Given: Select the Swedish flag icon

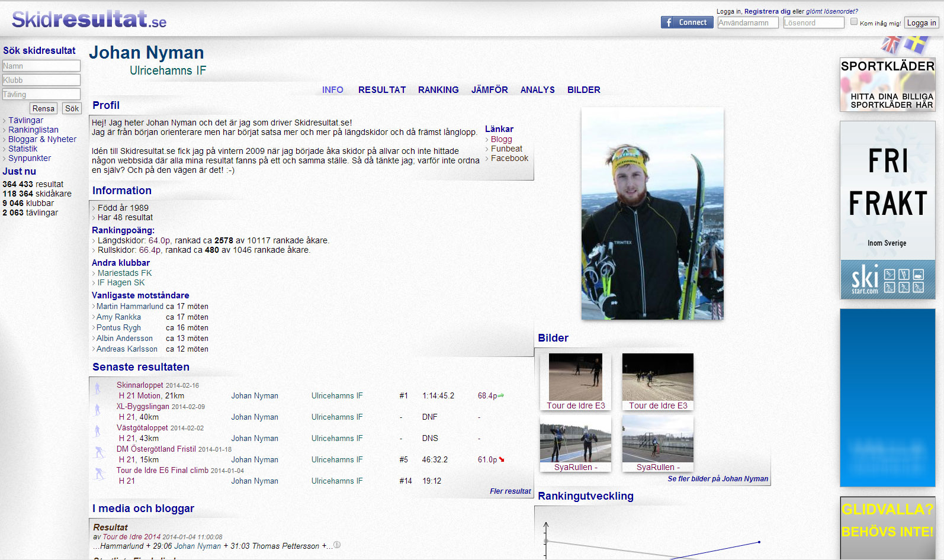Looking at the screenshot, I should pyautogui.click(x=917, y=44).
